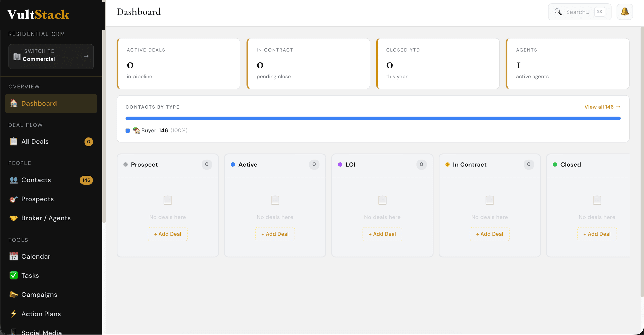Click the Buyer house icon in contacts legend
The height and width of the screenshot is (335, 644).
[136, 130]
